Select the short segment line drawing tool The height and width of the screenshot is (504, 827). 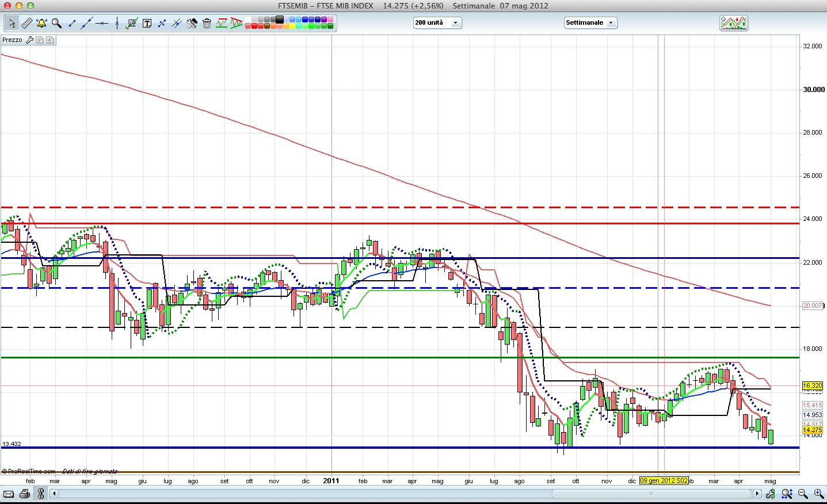tap(72, 23)
